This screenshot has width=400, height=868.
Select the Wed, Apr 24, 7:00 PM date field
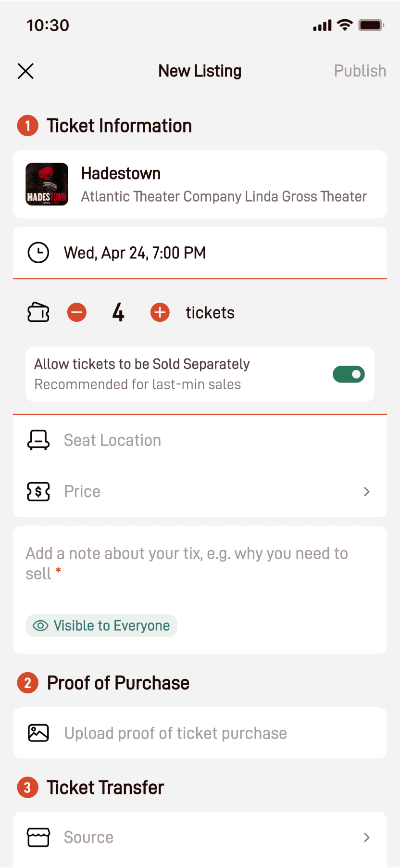[200, 253]
